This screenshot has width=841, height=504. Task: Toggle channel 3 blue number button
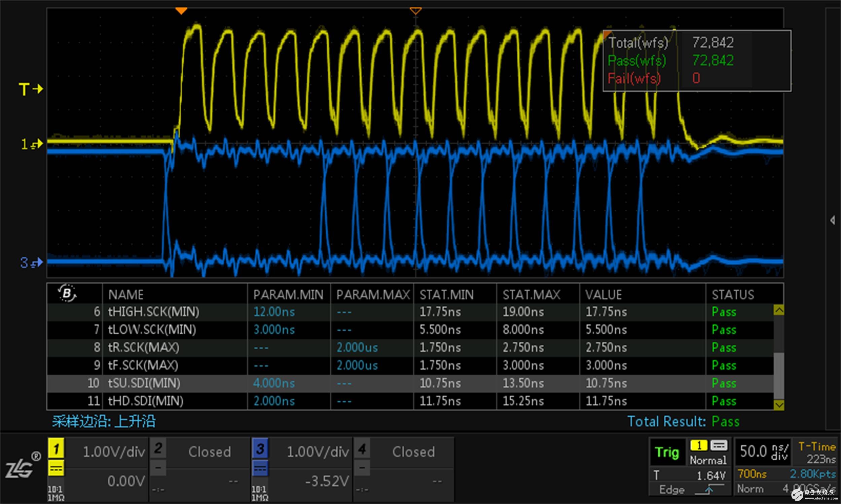[x=260, y=449]
